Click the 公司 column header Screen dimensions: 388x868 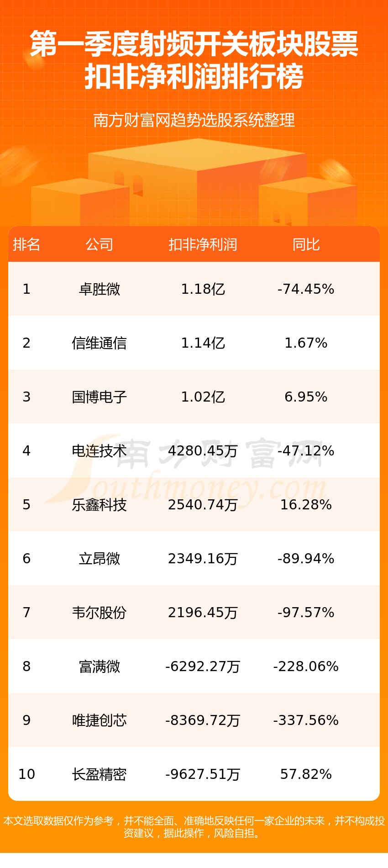100,245
